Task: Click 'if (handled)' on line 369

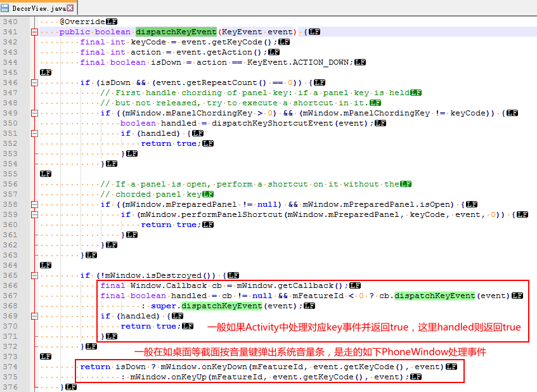Action: pos(131,316)
